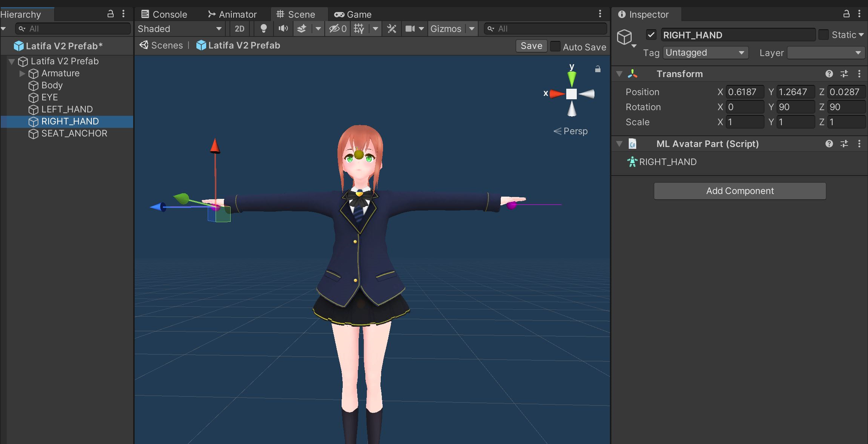This screenshot has width=868, height=444.
Task: Click the Scene view search field
Action: click(x=545, y=29)
